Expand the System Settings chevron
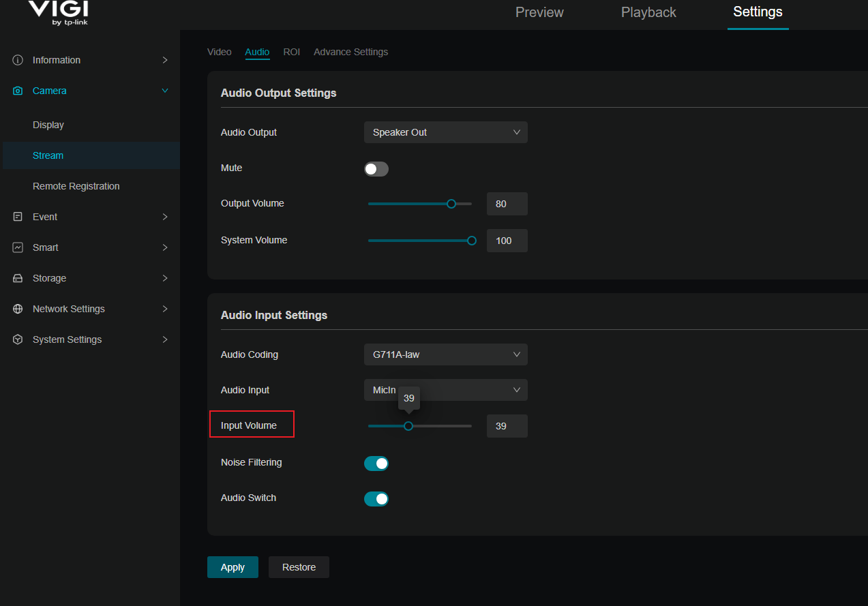This screenshot has width=868, height=606. 165,339
